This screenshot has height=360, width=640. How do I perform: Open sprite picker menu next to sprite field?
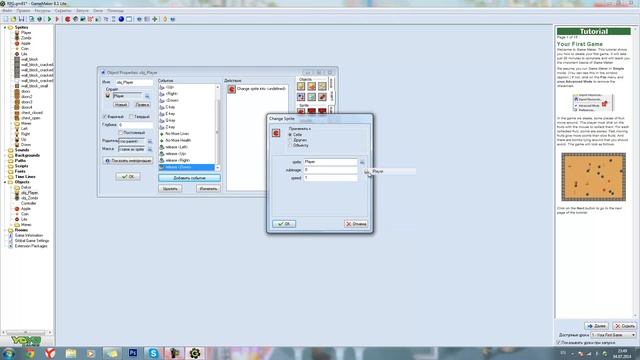(x=362, y=162)
